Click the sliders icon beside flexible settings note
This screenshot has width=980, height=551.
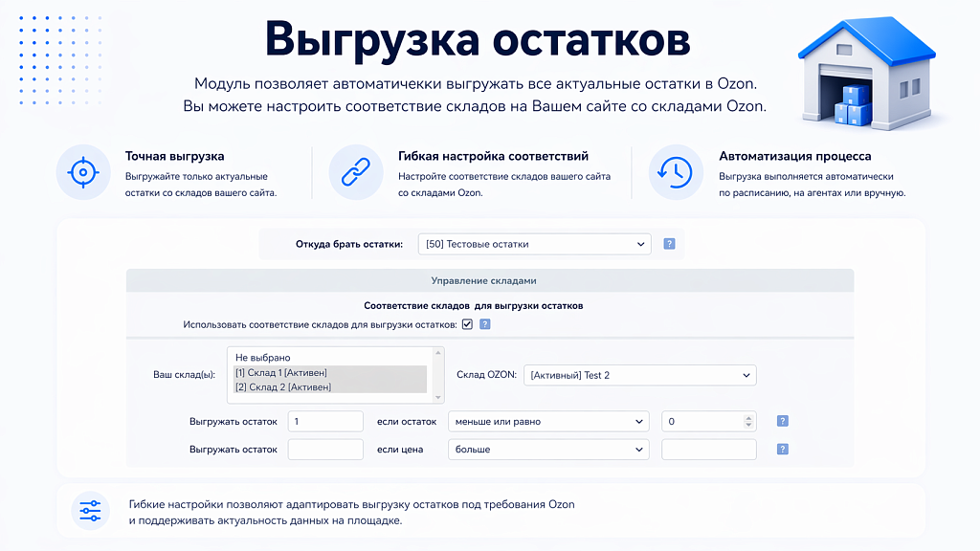click(x=91, y=511)
